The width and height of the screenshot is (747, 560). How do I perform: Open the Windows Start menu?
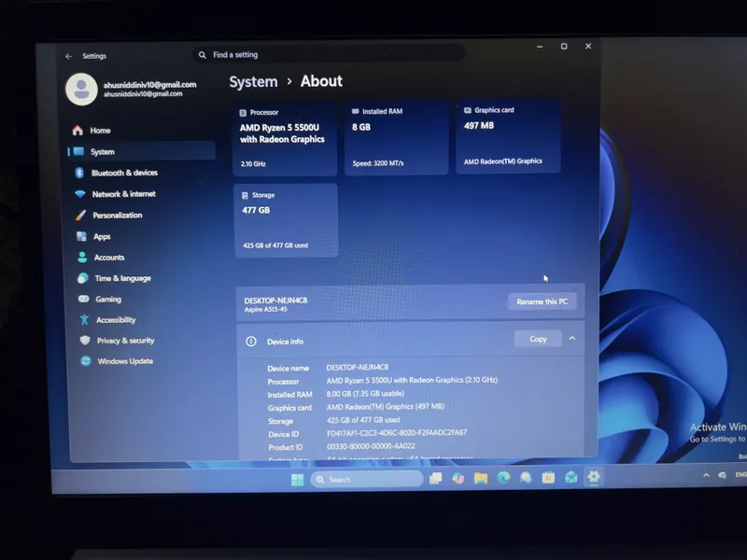(x=297, y=480)
